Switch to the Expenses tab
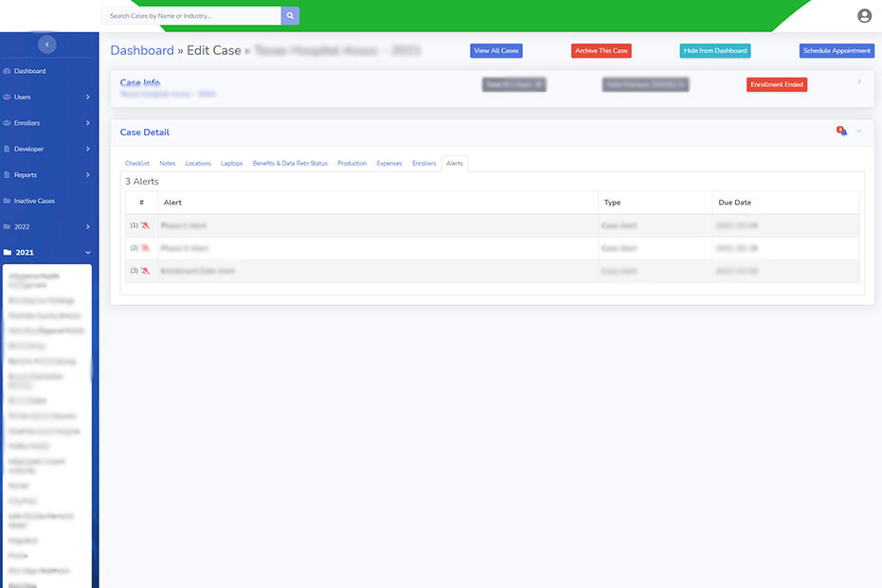 pos(389,164)
